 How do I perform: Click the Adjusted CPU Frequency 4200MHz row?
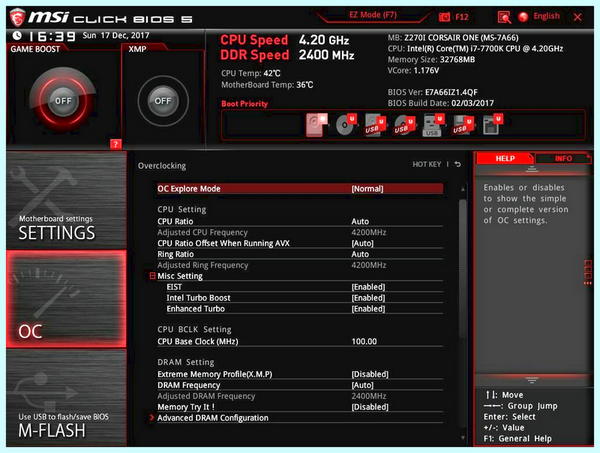click(x=300, y=232)
